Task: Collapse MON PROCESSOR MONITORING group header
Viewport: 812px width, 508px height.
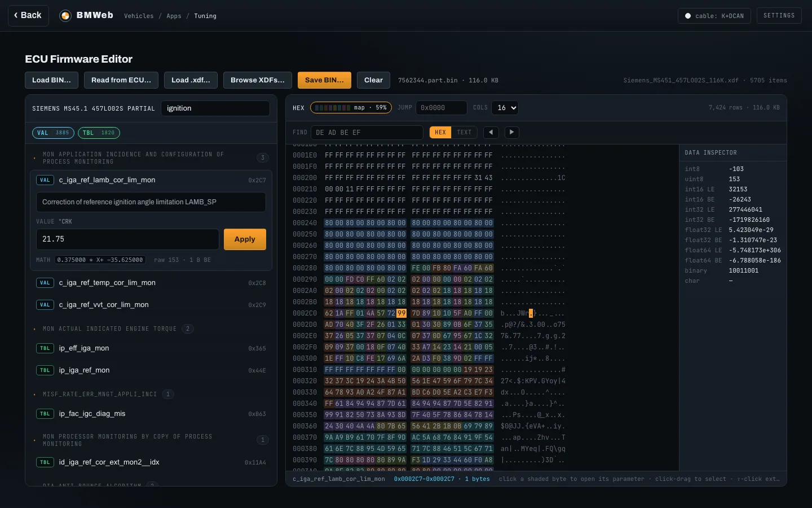Action: point(151,440)
